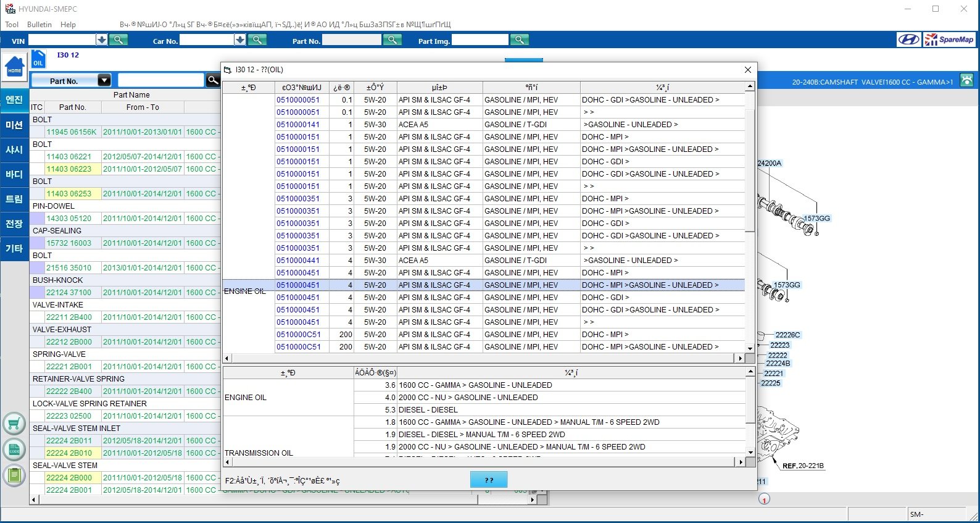Select part number 14303 05120
This screenshot has height=523, width=980.
(x=69, y=219)
